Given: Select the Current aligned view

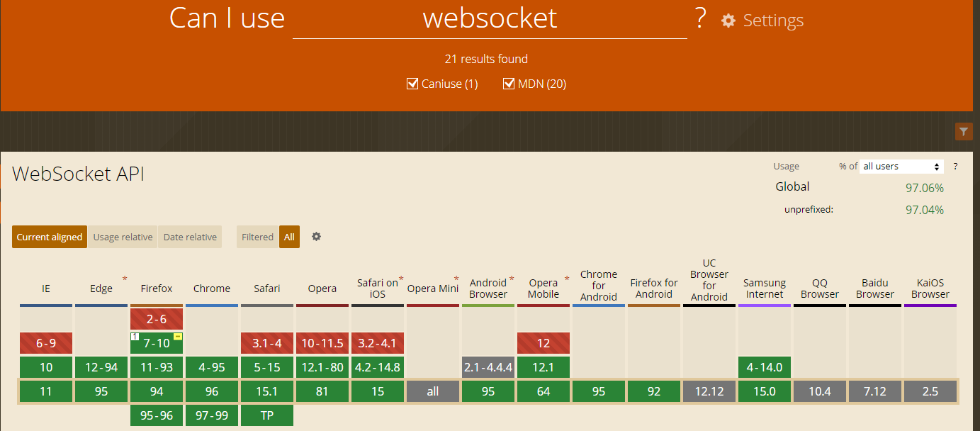Looking at the screenshot, I should (50, 237).
